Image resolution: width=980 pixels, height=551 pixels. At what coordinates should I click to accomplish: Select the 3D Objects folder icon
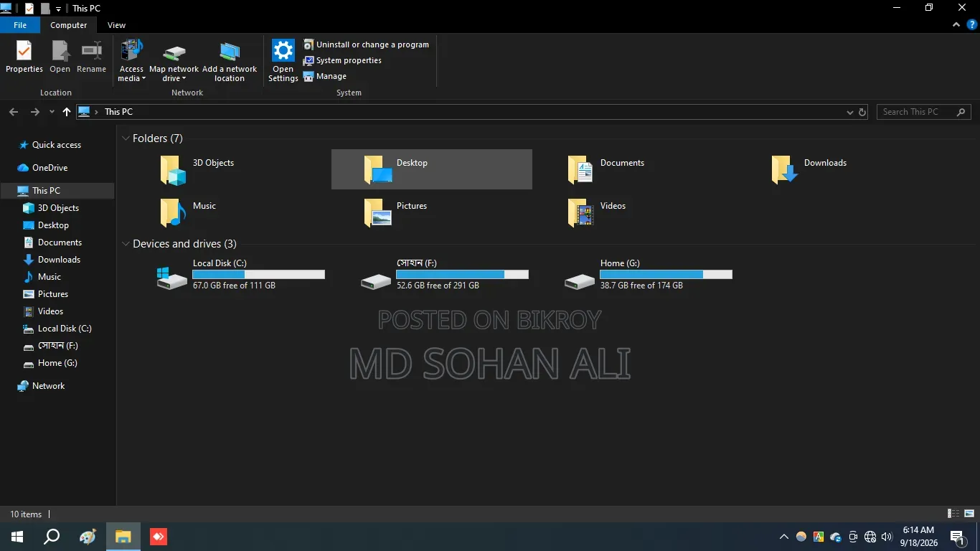174,170
